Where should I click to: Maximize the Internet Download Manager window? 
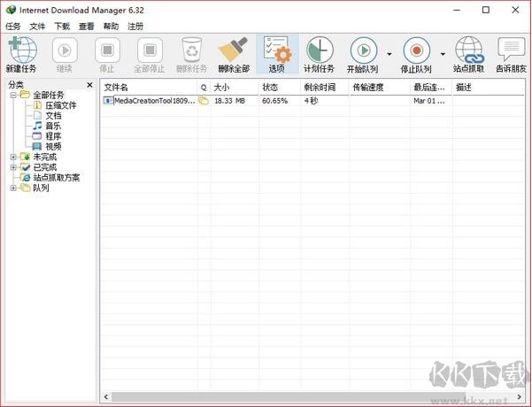click(486, 10)
